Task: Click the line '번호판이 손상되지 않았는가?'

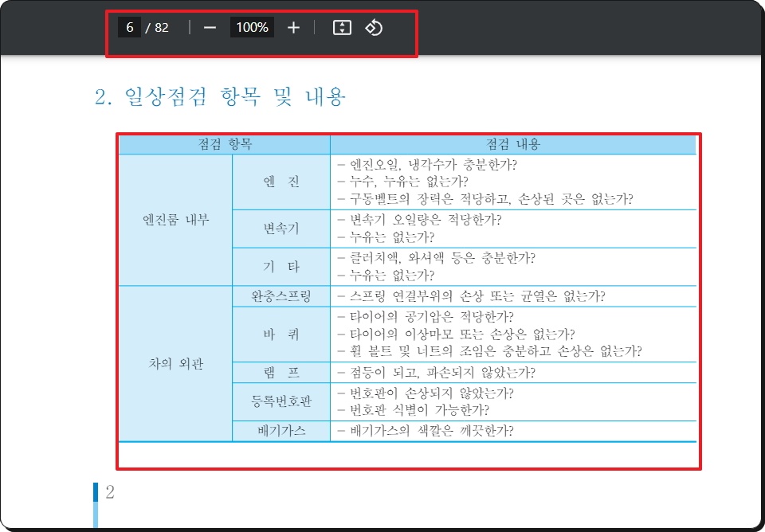Action: (426, 393)
